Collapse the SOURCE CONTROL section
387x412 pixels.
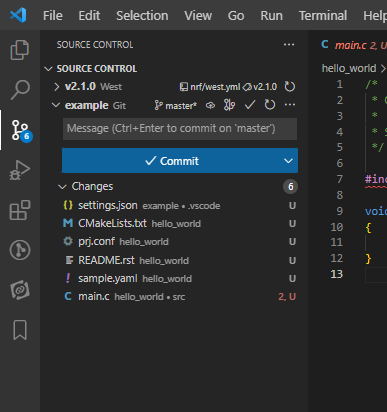click(x=48, y=69)
